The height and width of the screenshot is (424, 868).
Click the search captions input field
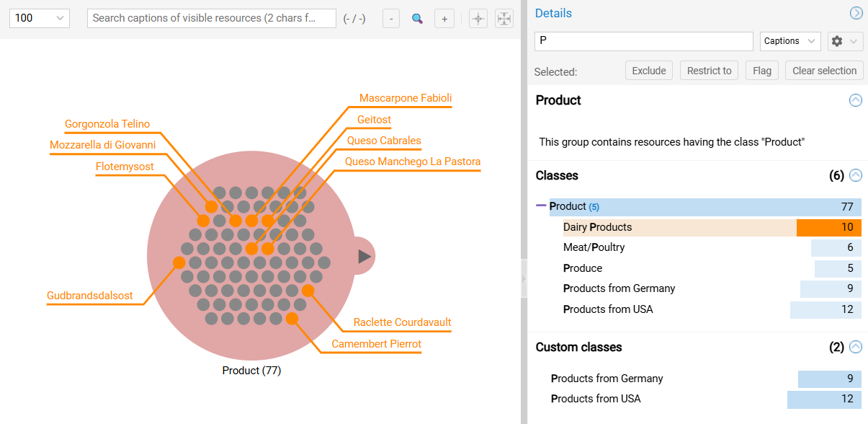coord(211,18)
